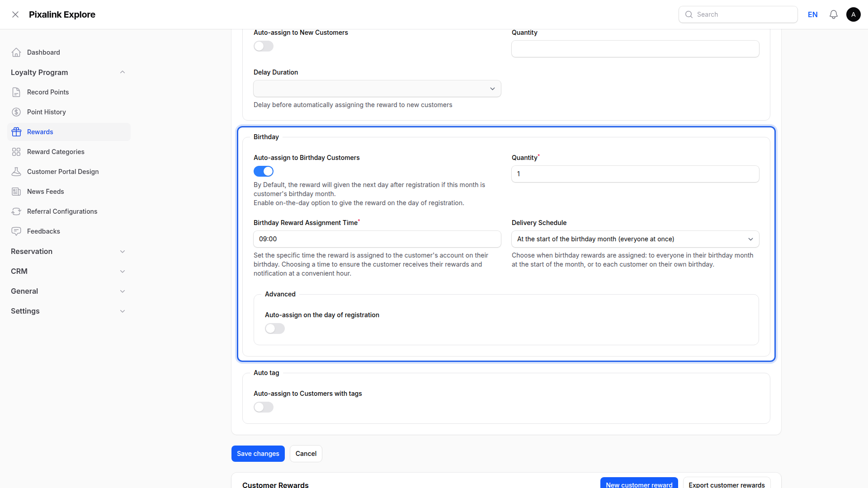Viewport: 868px width, 488px height.
Task: Click Export customer rewards button
Action: coord(726,483)
